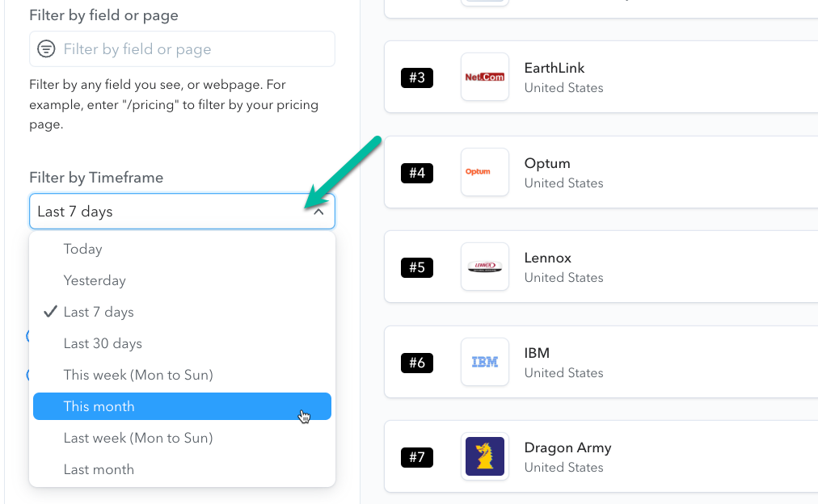Image resolution: width=818 pixels, height=504 pixels.
Task: Choose the highlighted This month option
Action: coord(99,406)
